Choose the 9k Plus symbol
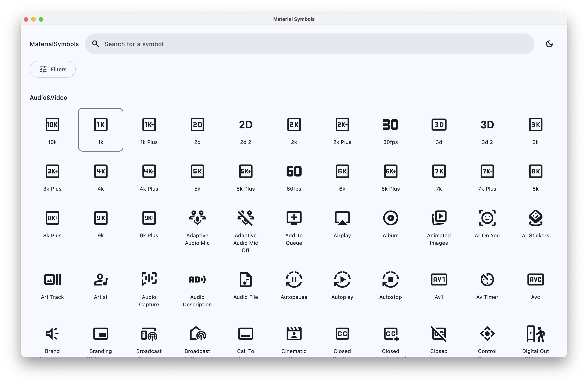Screen dimensions: 588x385 point(149,218)
